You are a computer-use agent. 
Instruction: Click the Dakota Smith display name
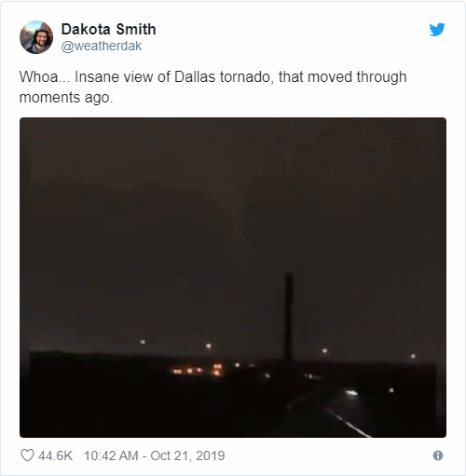pos(109,30)
